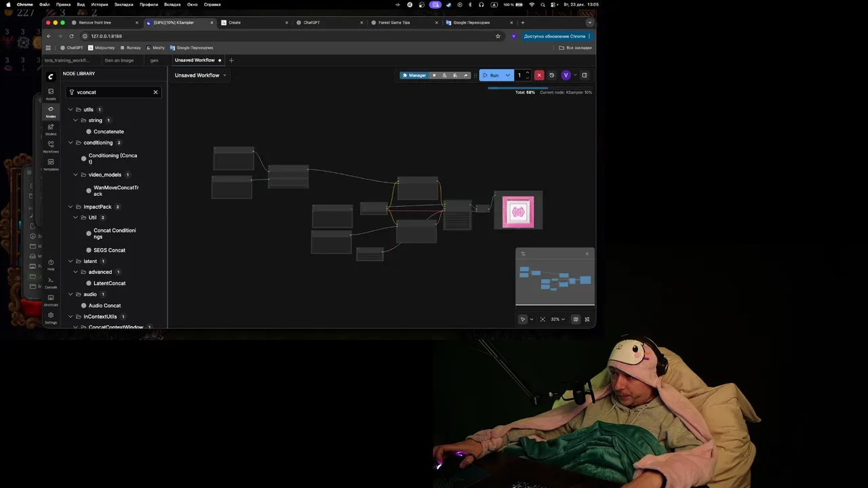This screenshot has height=488, width=868.
Task: Open the Midjourney bookmark
Action: [102, 47]
